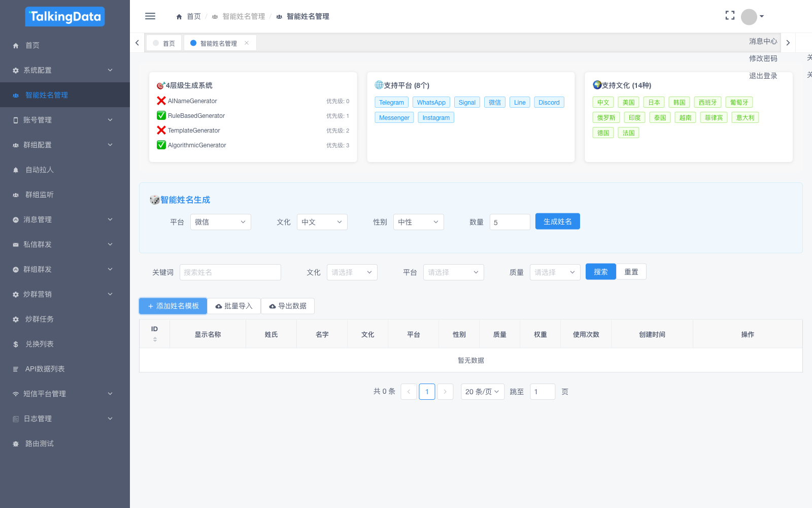Open the 平台 dropdown showing 微信
This screenshot has width=812, height=508.
tap(220, 222)
